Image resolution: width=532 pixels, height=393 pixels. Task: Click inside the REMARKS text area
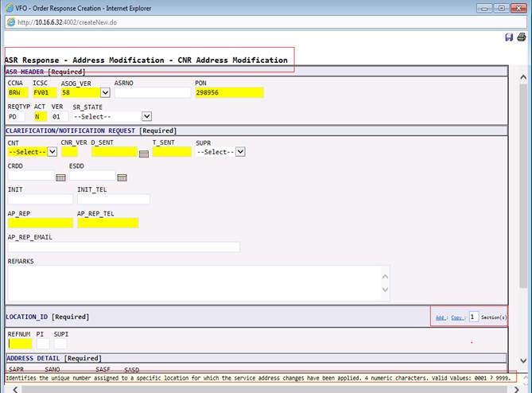click(x=193, y=283)
